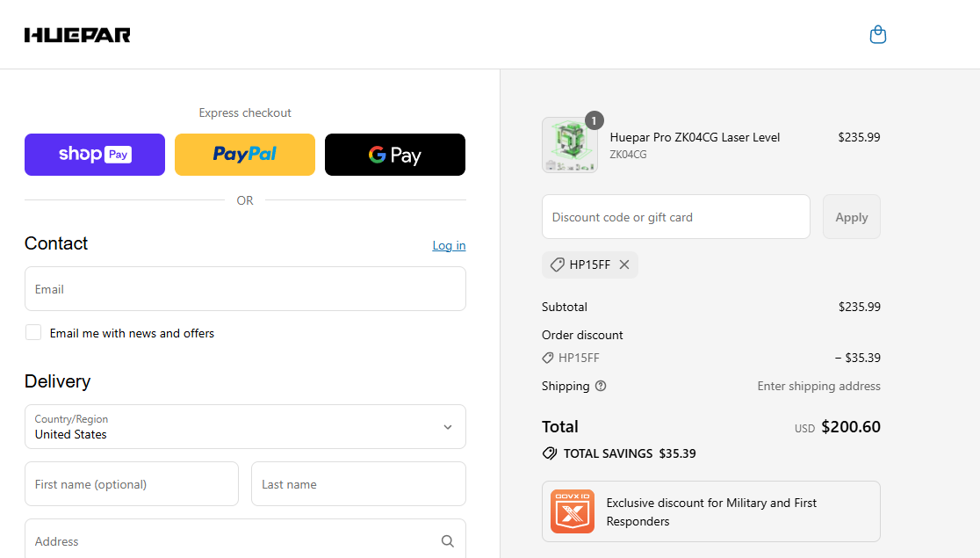Click the Huepar Pro ZK04CG product thumbnail
This screenshot has height=558, width=980.
(x=569, y=145)
